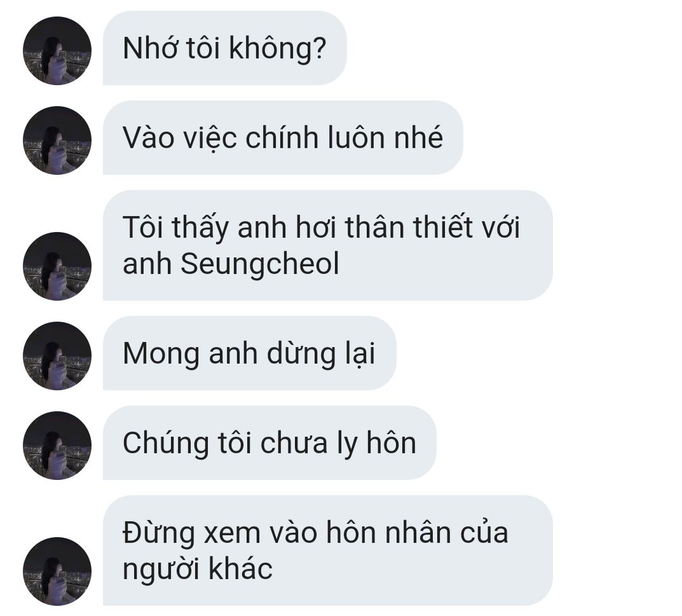Click the words "ly hôn" in fifth message

tap(377, 444)
